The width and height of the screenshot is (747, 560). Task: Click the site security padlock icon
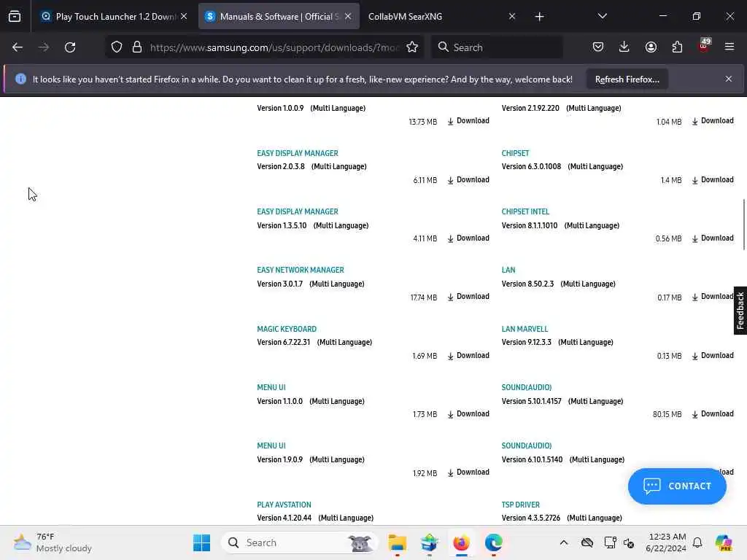coord(137,47)
